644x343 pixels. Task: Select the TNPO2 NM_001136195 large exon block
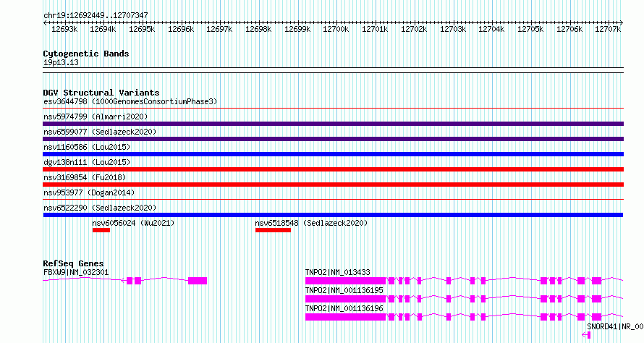tap(345, 299)
